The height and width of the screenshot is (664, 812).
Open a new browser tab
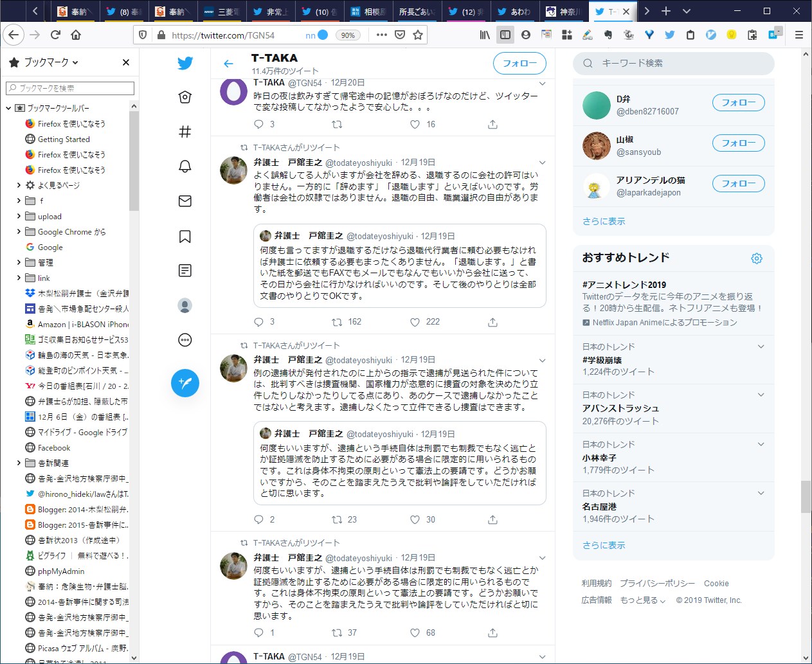point(666,11)
